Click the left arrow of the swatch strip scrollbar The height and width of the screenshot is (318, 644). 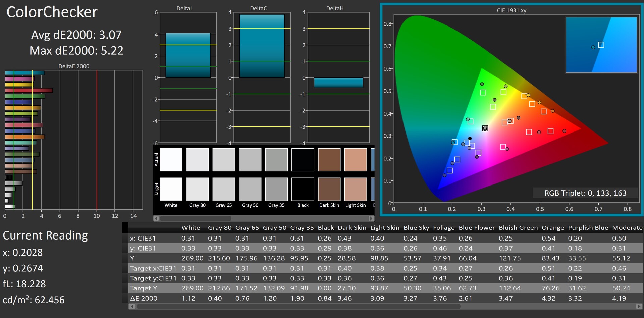(156, 218)
